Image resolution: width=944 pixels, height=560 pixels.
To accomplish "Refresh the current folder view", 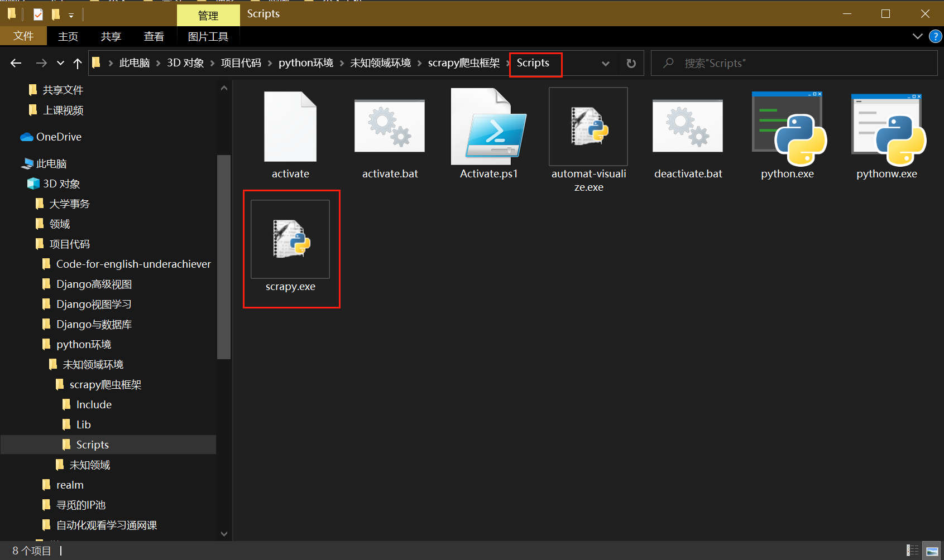I will coord(631,63).
